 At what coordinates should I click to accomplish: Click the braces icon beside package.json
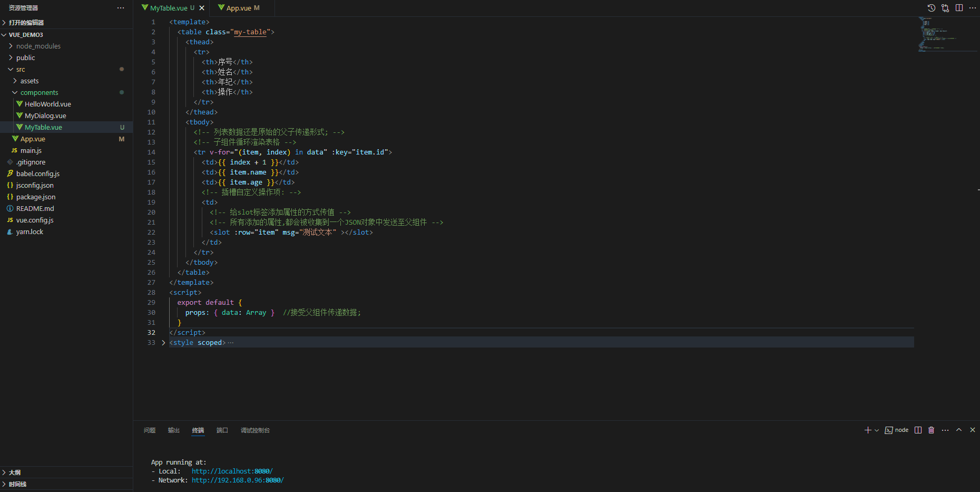point(10,197)
